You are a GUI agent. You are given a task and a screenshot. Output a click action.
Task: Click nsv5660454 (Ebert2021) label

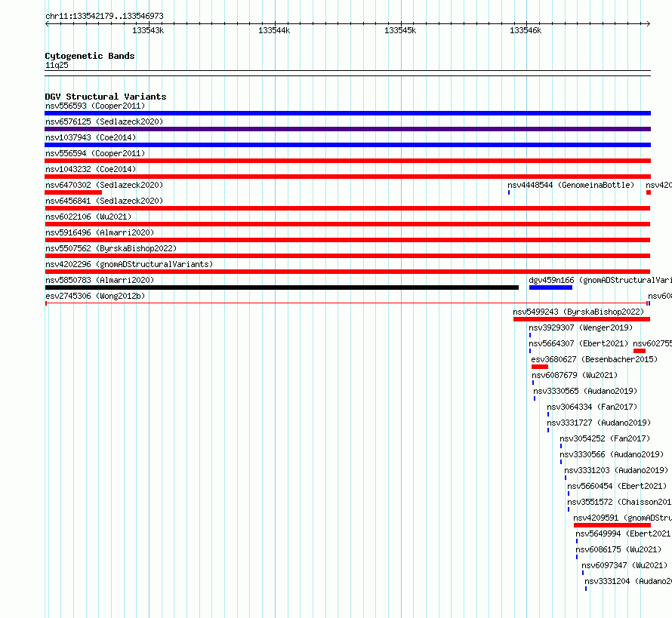[x=617, y=486]
